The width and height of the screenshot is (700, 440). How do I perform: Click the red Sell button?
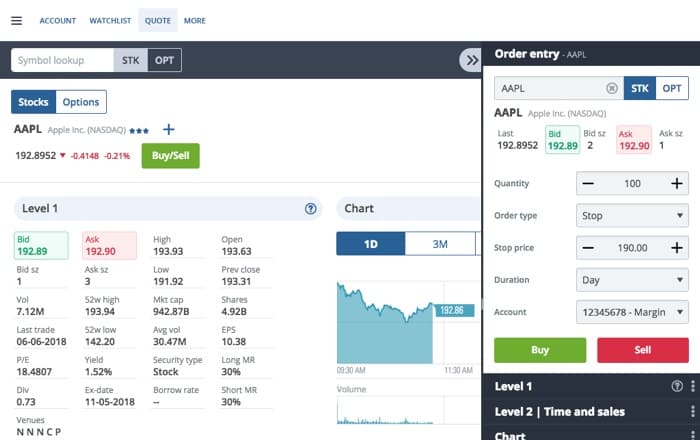click(643, 350)
